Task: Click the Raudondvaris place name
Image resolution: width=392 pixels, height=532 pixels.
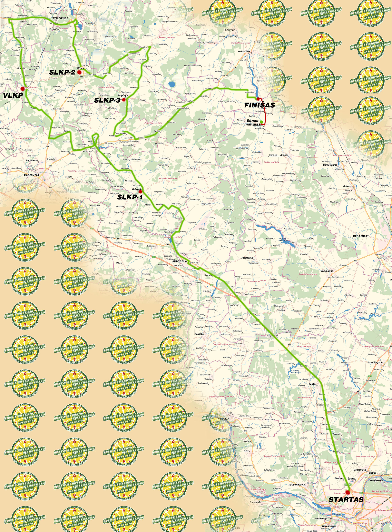Action: pyautogui.click(x=296, y=485)
